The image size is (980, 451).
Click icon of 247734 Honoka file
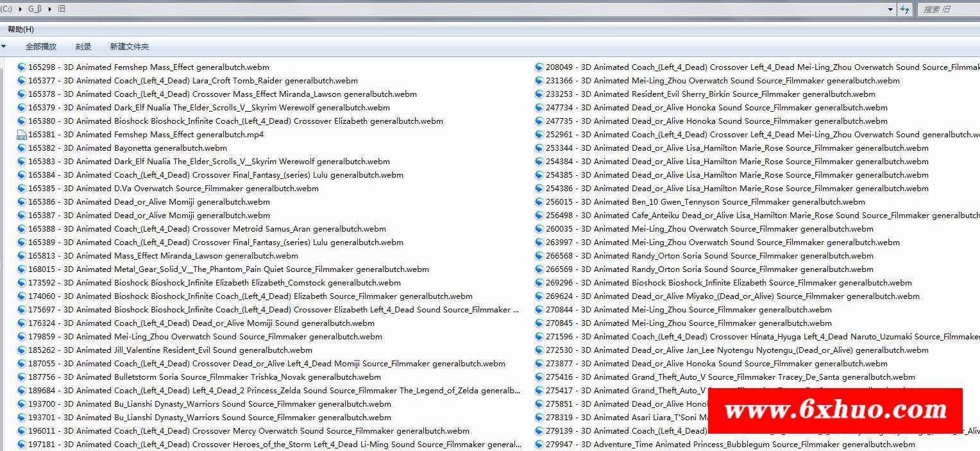click(539, 107)
